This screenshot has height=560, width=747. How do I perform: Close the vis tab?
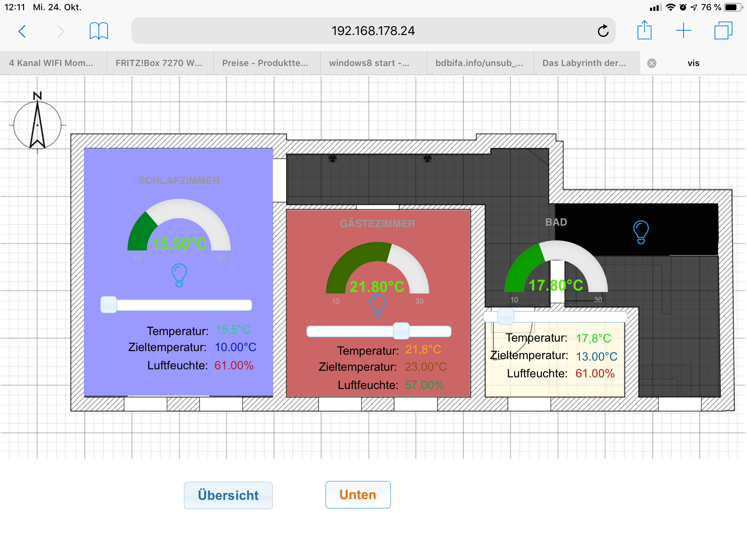click(x=652, y=63)
